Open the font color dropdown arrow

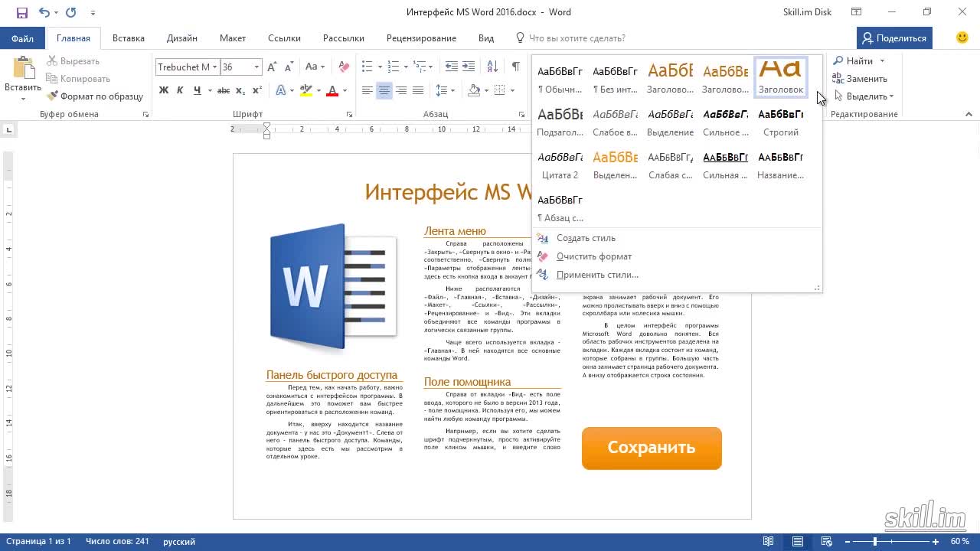coord(345,90)
